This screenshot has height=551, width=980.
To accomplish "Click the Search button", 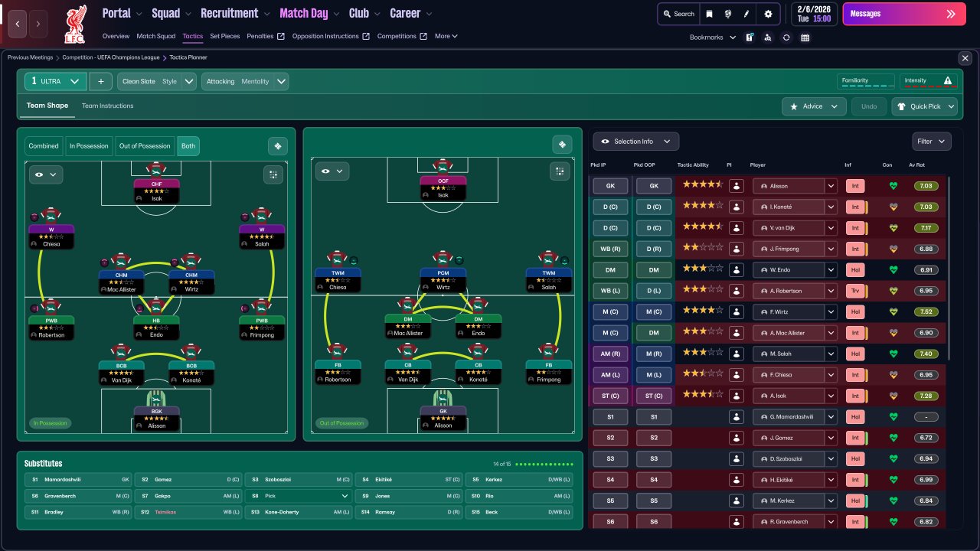I will coord(678,14).
